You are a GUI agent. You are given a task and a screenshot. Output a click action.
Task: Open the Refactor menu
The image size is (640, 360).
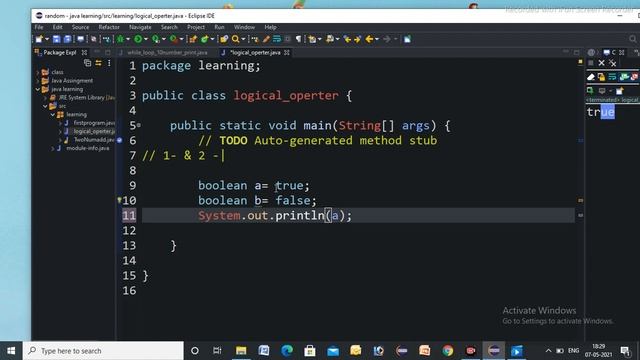pos(109,27)
